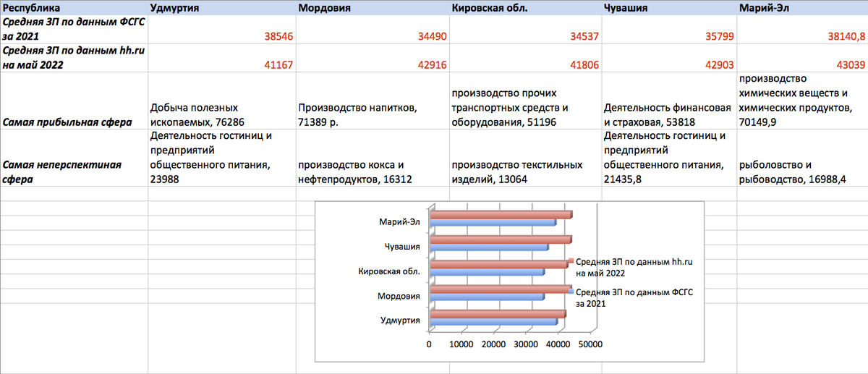This screenshot has height=374, width=868.
Task: Click the 50000 value axis label
Action: [x=590, y=344]
